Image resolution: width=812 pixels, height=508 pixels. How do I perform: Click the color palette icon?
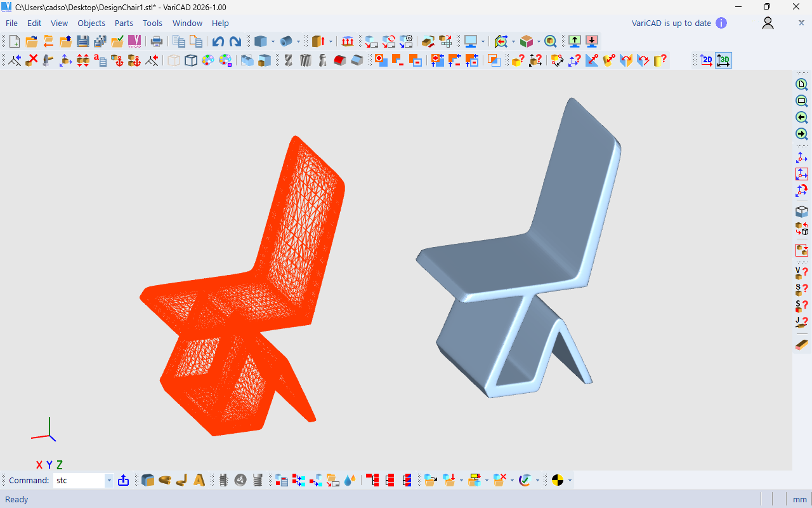[x=208, y=60]
